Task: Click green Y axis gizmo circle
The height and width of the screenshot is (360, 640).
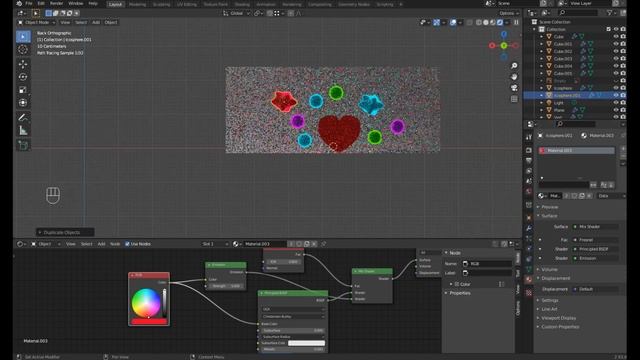Action: 504,45
